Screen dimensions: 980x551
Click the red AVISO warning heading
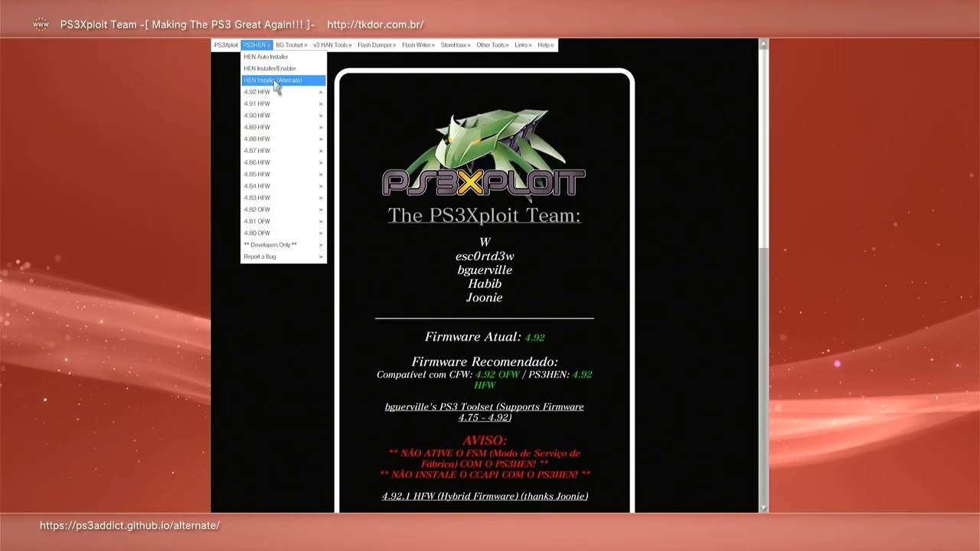tap(484, 441)
